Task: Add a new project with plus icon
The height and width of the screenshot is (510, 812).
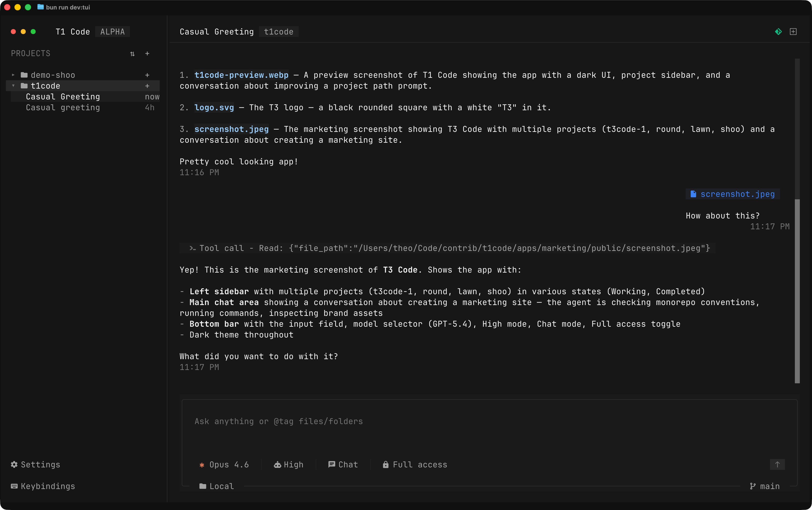Action: (x=147, y=54)
